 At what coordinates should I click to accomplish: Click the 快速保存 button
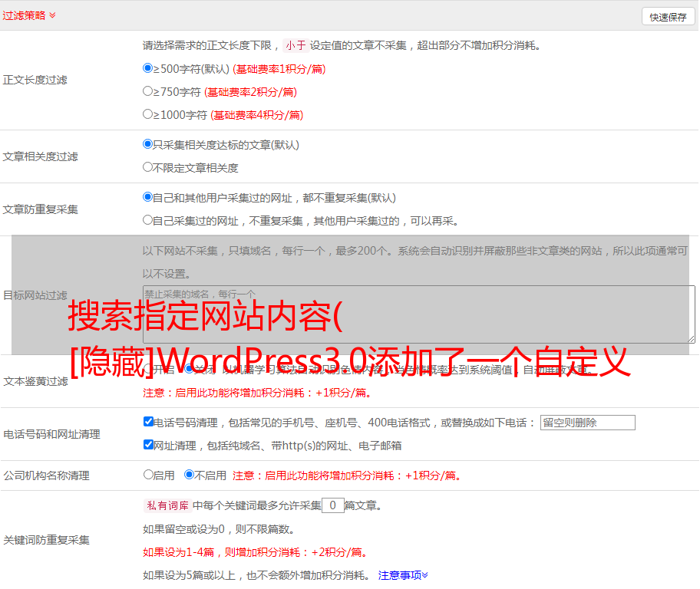(x=668, y=17)
